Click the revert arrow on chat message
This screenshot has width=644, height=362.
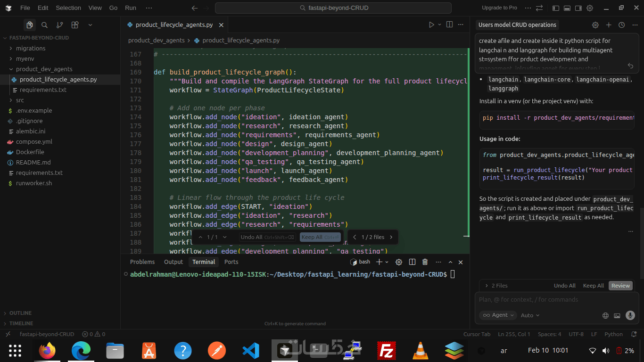(x=630, y=66)
